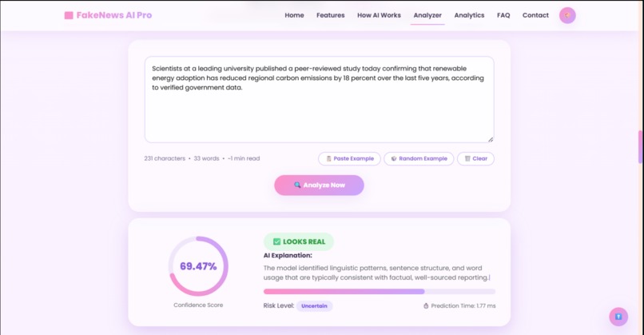The width and height of the screenshot is (644, 335).
Task: Click the '~1 min read' text
Action: (244, 158)
